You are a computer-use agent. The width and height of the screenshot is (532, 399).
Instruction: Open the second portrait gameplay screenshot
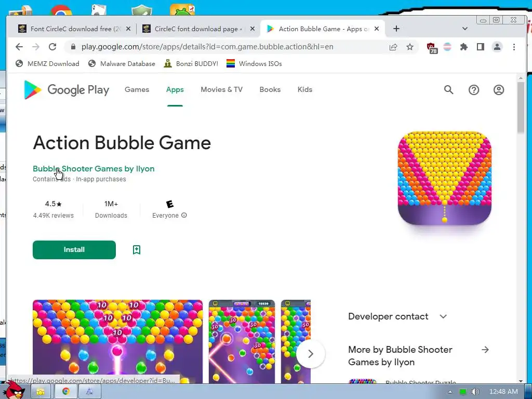tap(242, 341)
